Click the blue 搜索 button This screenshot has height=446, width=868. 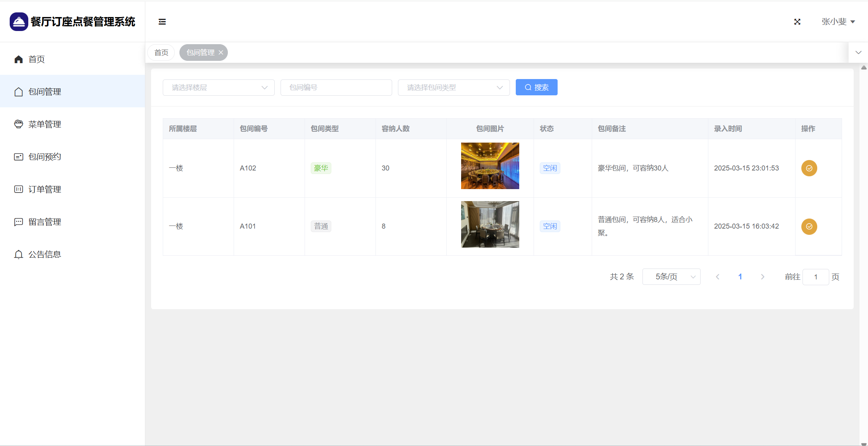tap(536, 88)
